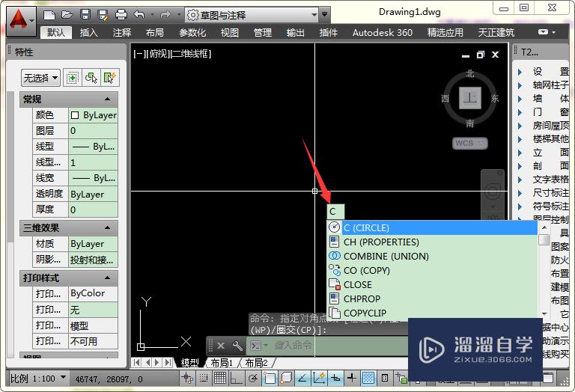The image size is (575, 392).
Task: Click COMBINE (UNION) icon in suggestion list
Action: tap(334, 256)
